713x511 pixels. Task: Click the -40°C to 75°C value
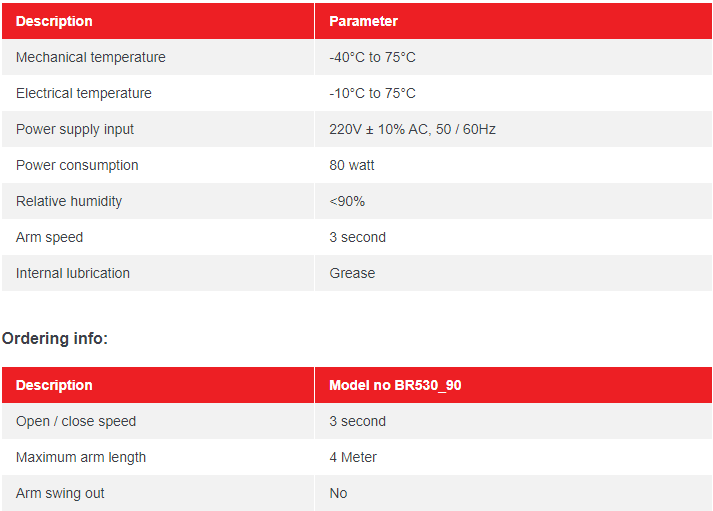372,57
